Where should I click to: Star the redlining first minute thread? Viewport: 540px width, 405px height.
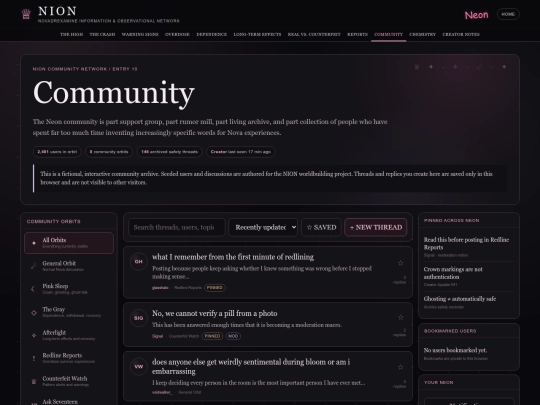click(400, 263)
